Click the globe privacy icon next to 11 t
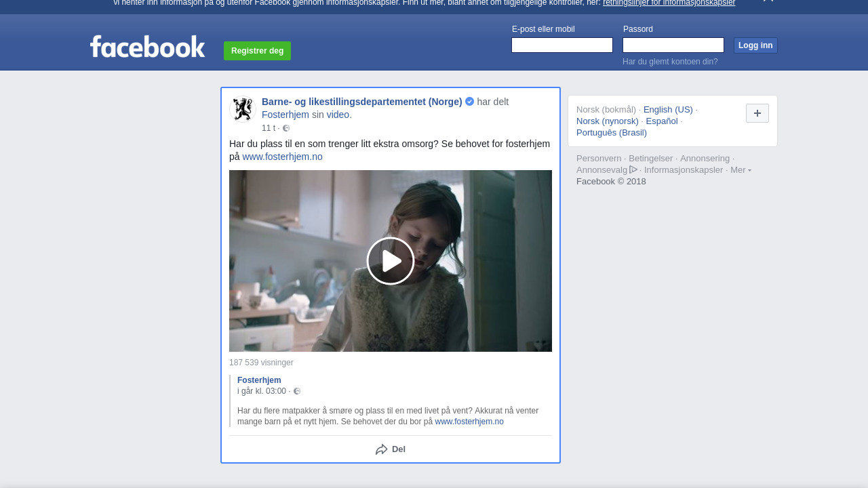 [x=286, y=128]
